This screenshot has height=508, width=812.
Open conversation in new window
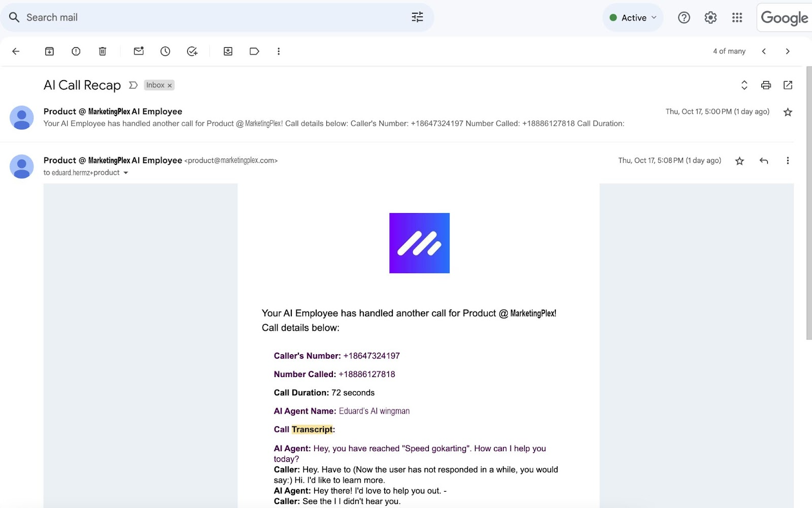click(x=788, y=85)
